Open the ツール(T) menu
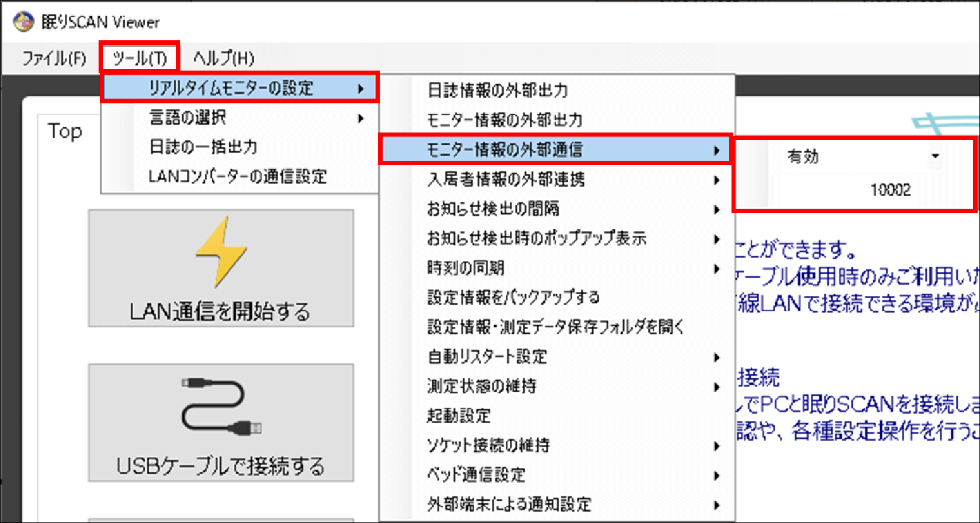The image size is (980, 523). click(x=139, y=58)
